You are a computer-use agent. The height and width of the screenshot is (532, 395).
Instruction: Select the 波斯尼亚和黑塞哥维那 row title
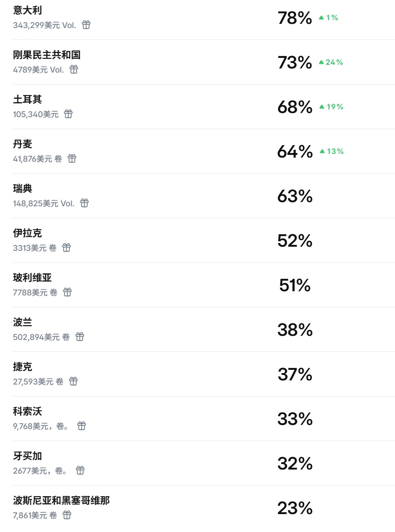(61, 500)
